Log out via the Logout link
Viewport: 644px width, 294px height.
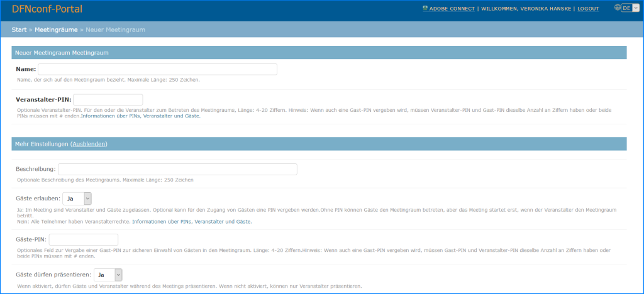[x=588, y=9]
